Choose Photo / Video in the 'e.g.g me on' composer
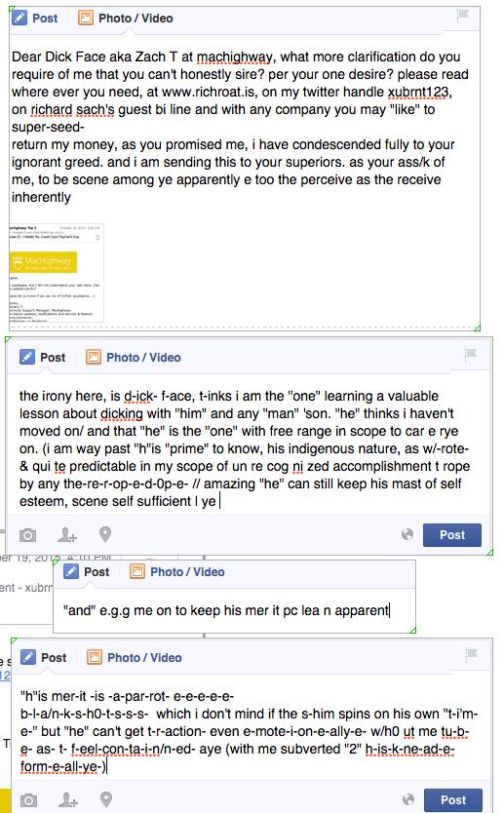 coord(177,572)
